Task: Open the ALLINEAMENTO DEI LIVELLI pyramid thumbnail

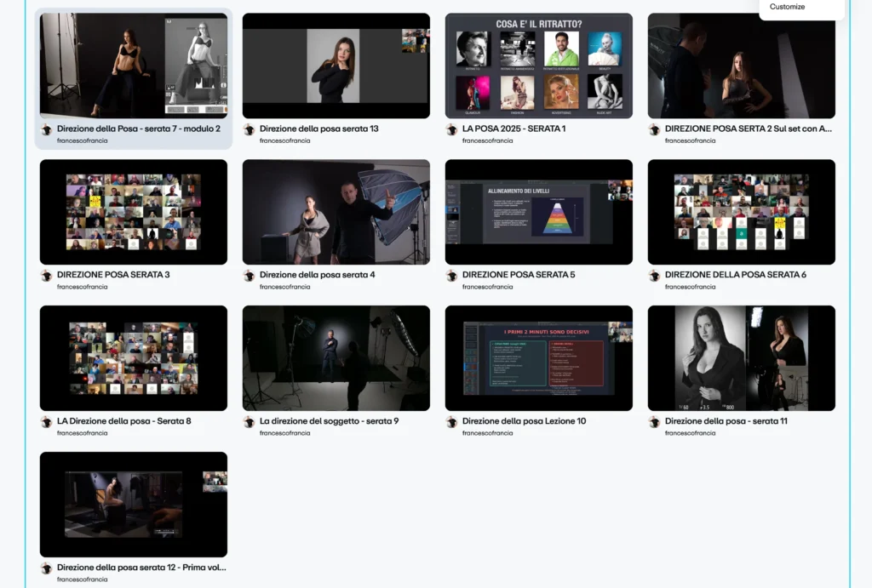Action: (538, 212)
